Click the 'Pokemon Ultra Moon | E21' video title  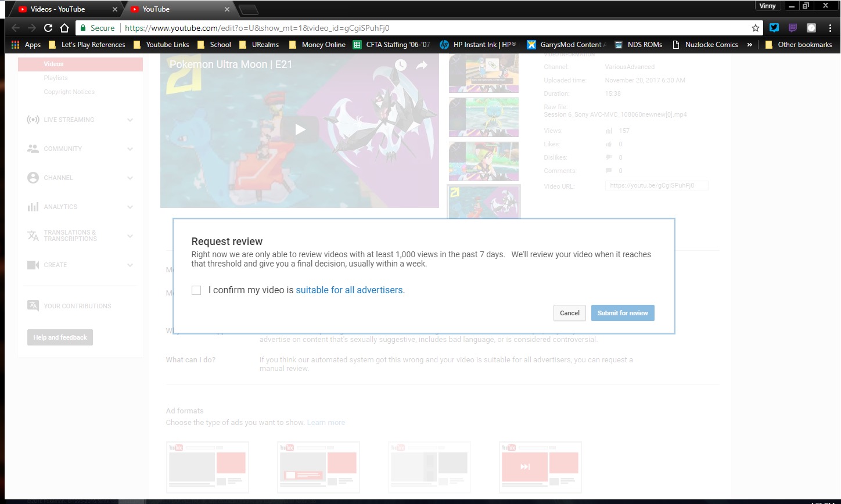pyautogui.click(x=231, y=64)
